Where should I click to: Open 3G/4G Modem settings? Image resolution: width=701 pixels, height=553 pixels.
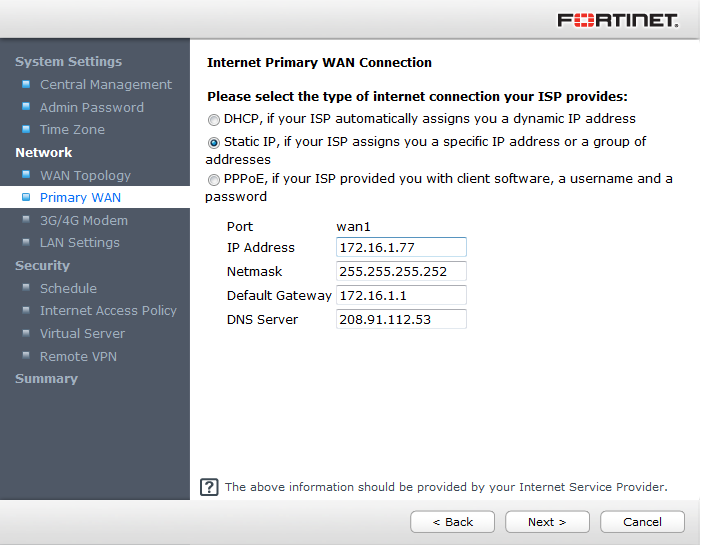click(x=83, y=220)
